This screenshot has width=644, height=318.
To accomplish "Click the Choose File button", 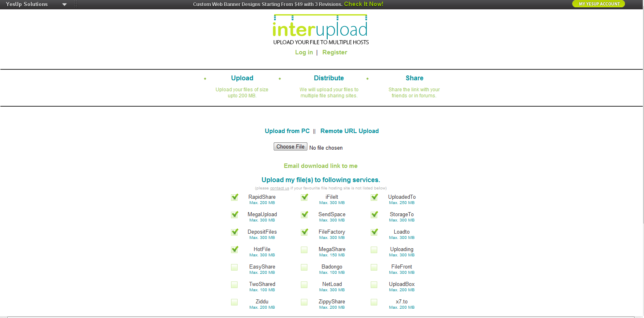I will [290, 146].
